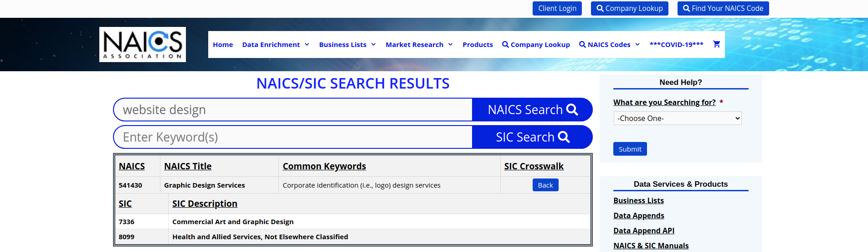This screenshot has width=868, height=252.
Task: Open the COVID-19 menu item
Action: (x=676, y=44)
